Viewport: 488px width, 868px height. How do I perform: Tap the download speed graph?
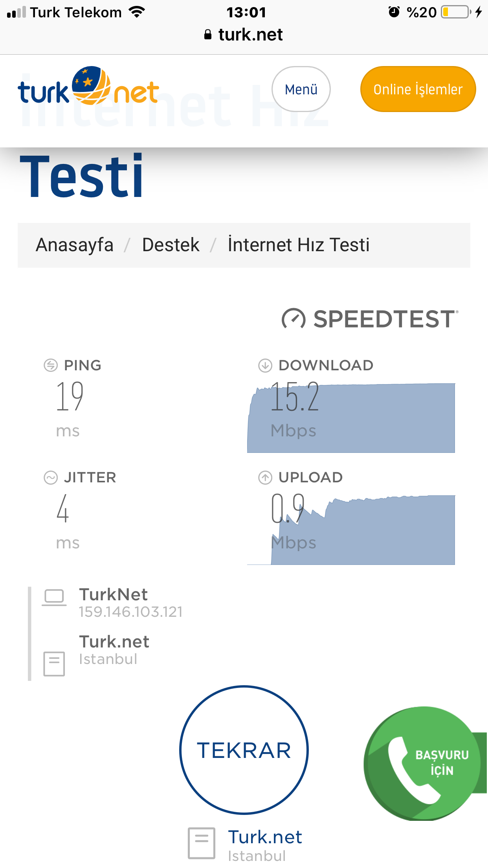(x=351, y=418)
